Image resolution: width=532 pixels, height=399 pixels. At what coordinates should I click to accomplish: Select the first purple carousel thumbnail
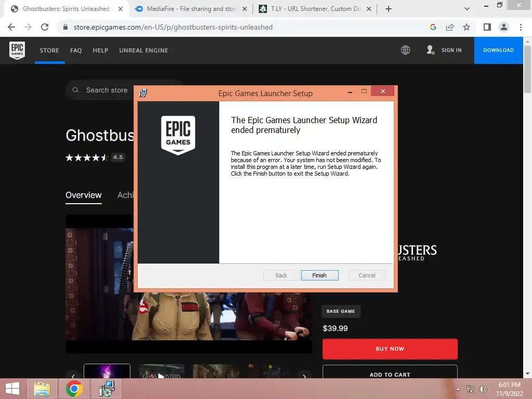tap(107, 371)
